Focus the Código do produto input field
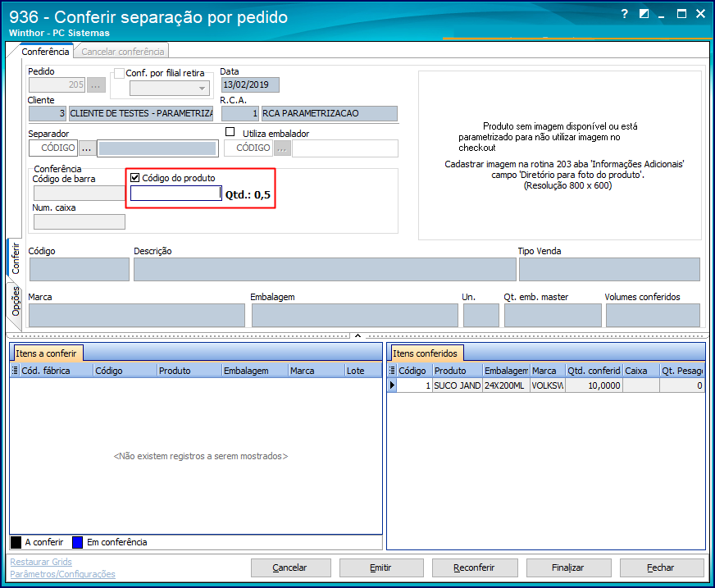The image size is (715, 588). [x=176, y=194]
